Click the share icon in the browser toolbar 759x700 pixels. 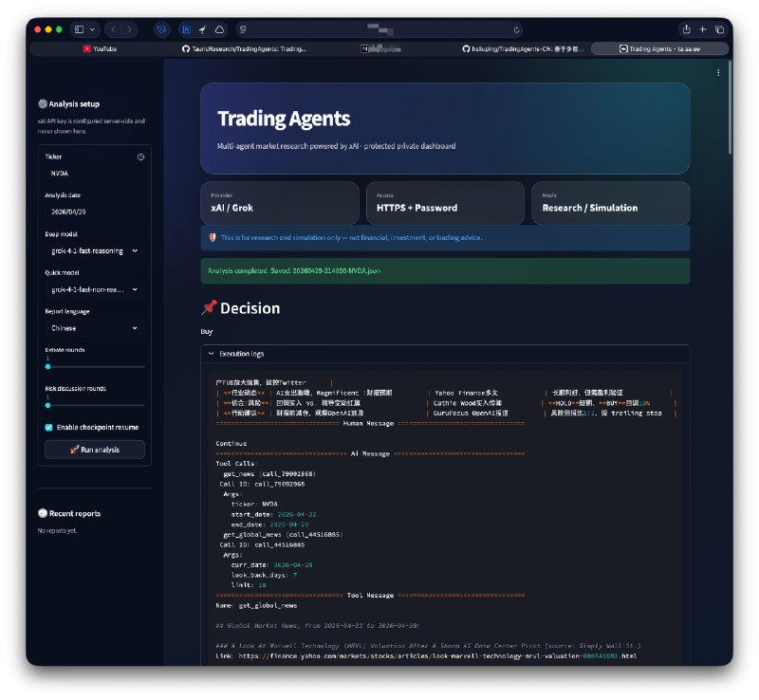[686, 29]
